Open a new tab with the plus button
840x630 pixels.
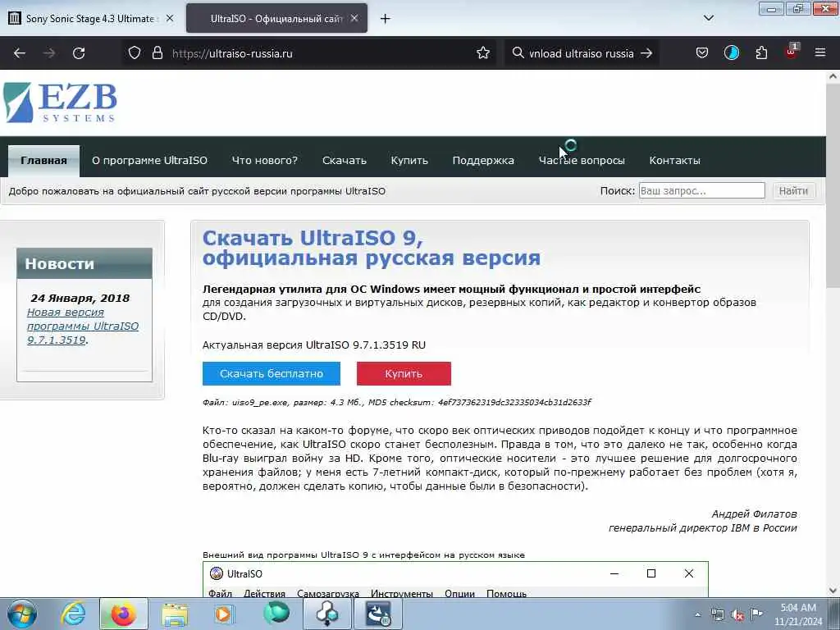385,19
